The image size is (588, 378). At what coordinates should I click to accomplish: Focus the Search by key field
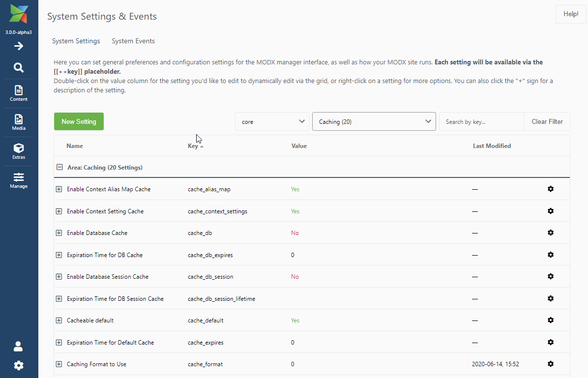coord(481,121)
